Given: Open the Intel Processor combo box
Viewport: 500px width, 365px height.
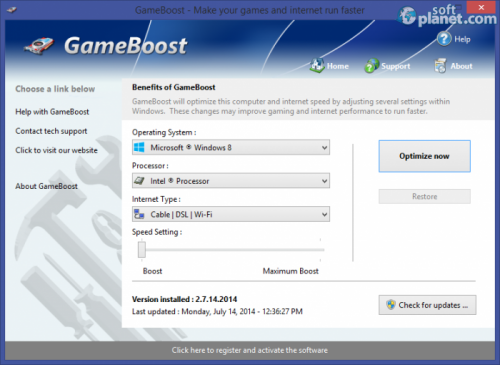Looking at the screenshot, I should tap(231, 181).
